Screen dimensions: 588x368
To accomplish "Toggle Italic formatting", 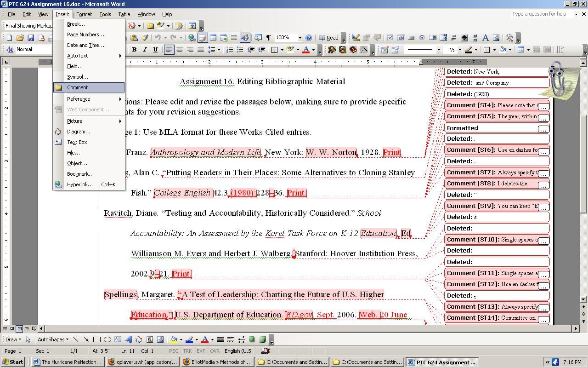I will point(145,50).
